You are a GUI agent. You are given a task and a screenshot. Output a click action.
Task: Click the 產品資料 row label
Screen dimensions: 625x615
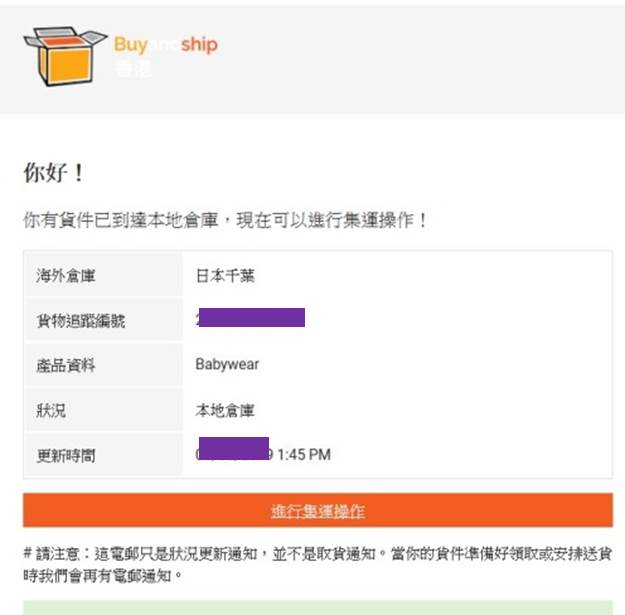pyautogui.click(x=66, y=365)
